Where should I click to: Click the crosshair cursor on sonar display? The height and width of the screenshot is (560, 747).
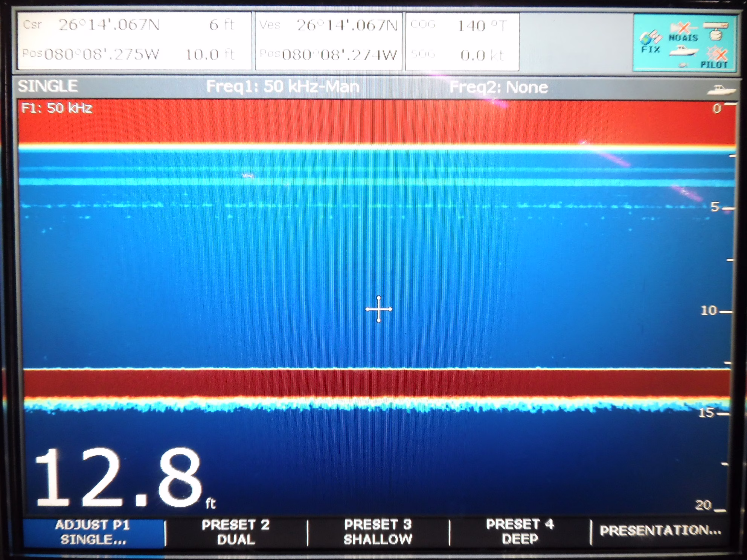[x=379, y=309]
